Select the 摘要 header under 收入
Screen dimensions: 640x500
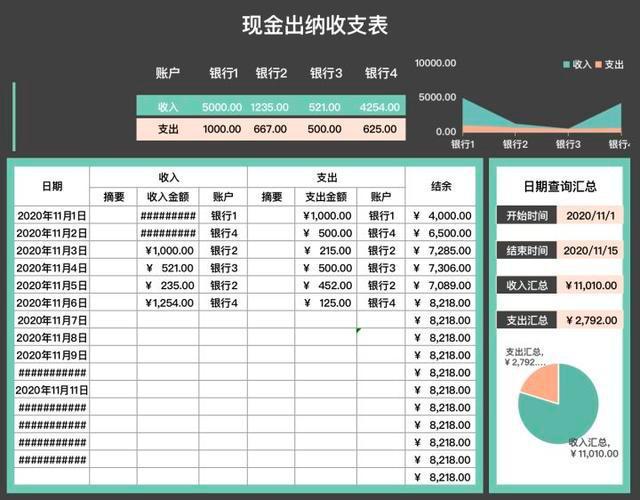[x=113, y=197]
